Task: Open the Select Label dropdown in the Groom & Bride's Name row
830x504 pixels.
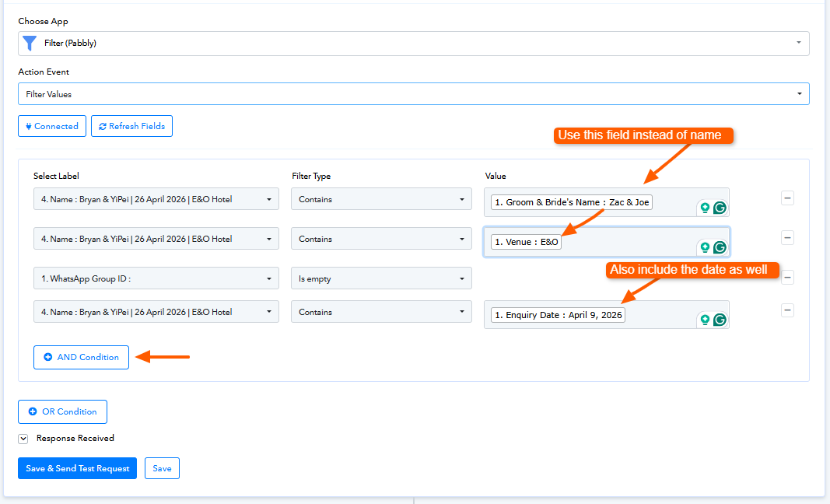Action: tap(156, 199)
